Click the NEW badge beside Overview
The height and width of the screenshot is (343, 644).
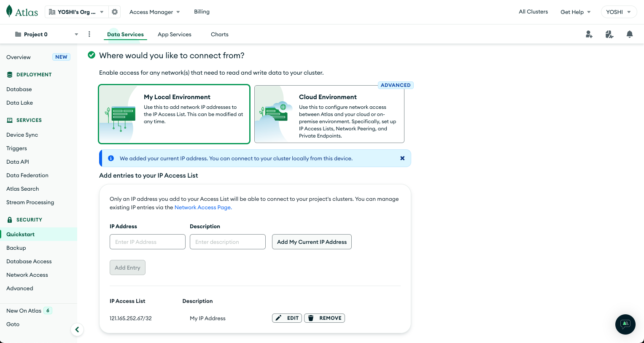61,57
